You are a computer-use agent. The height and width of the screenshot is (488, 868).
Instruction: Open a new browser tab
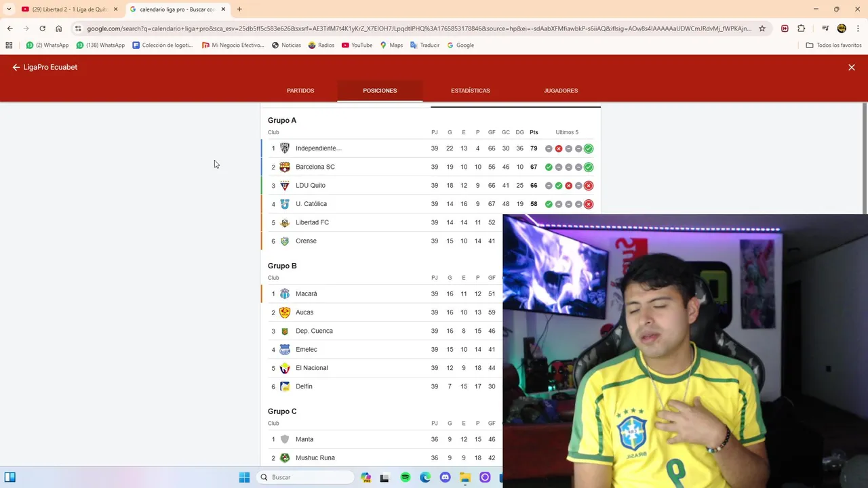click(239, 9)
